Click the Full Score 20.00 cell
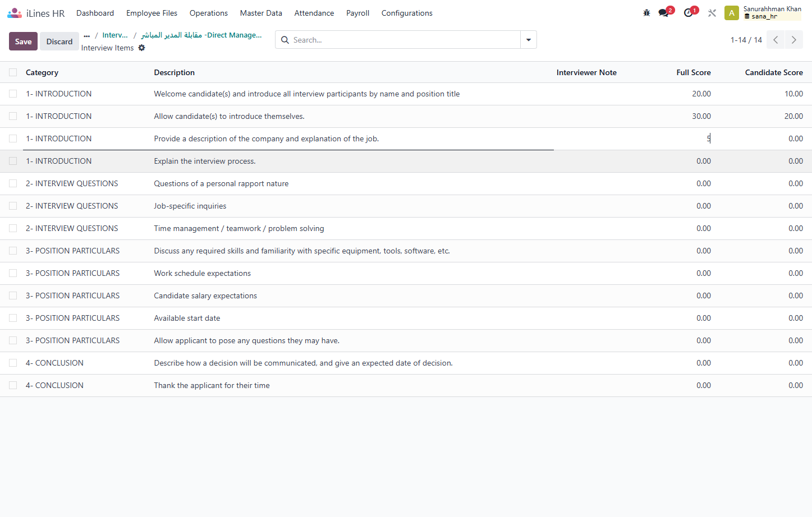Viewport: 812px width, 517px height. [x=701, y=94]
